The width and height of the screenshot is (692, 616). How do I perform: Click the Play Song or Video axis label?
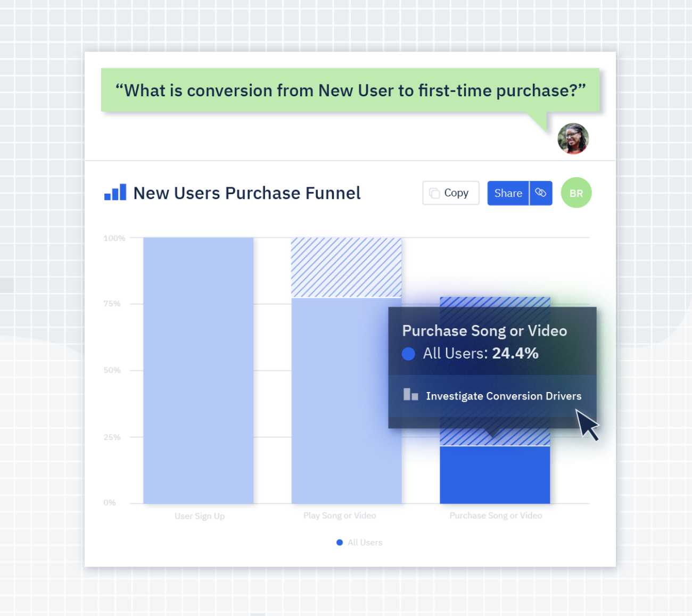click(340, 515)
